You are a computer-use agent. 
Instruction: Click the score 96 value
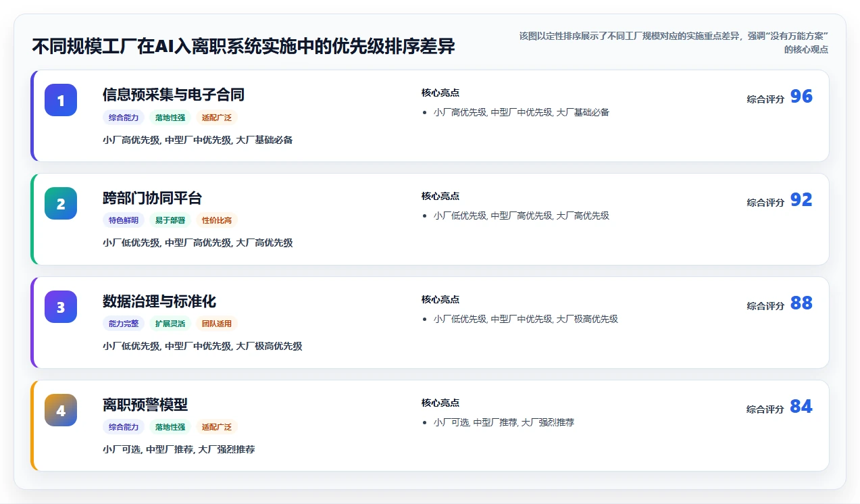click(x=801, y=97)
